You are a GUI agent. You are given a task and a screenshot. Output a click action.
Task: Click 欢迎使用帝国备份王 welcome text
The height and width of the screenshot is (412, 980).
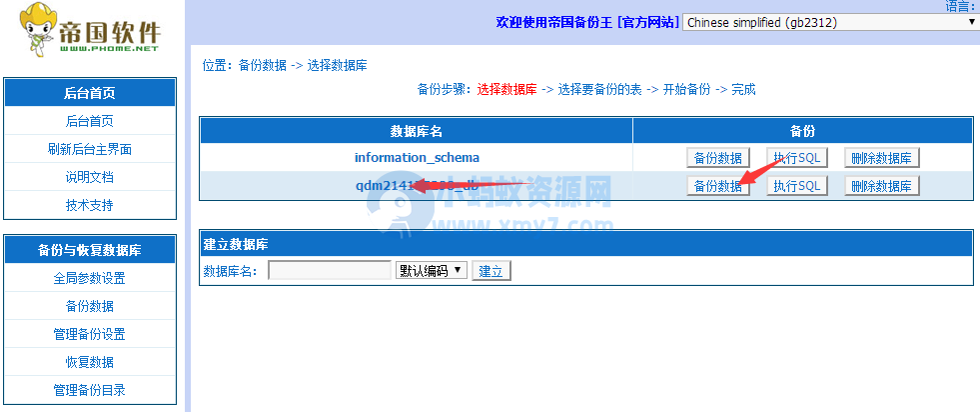[x=555, y=23]
